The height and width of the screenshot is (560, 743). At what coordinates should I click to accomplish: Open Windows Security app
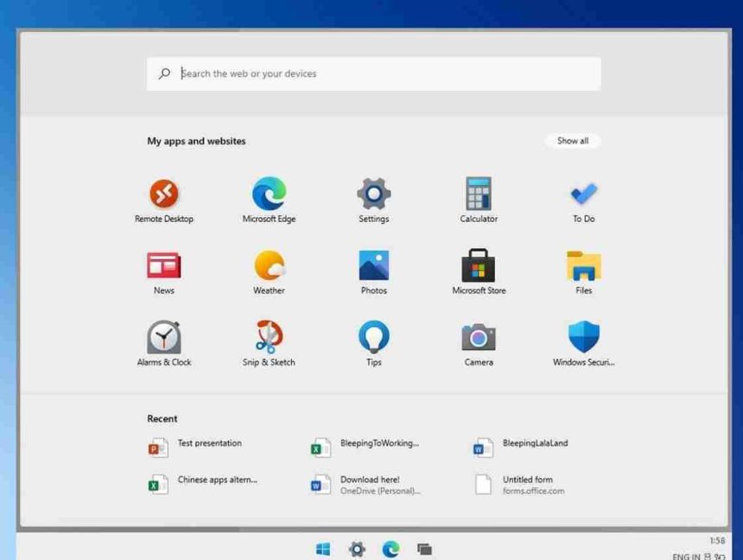pos(584,344)
